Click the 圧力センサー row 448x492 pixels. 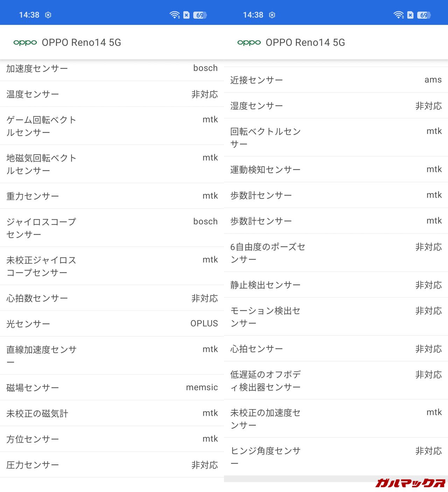(112, 465)
